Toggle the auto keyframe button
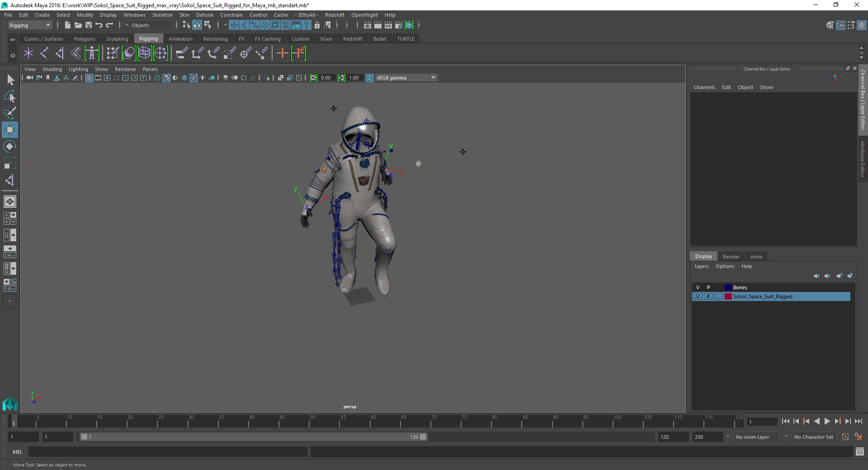The width and height of the screenshot is (868, 470). point(845,437)
